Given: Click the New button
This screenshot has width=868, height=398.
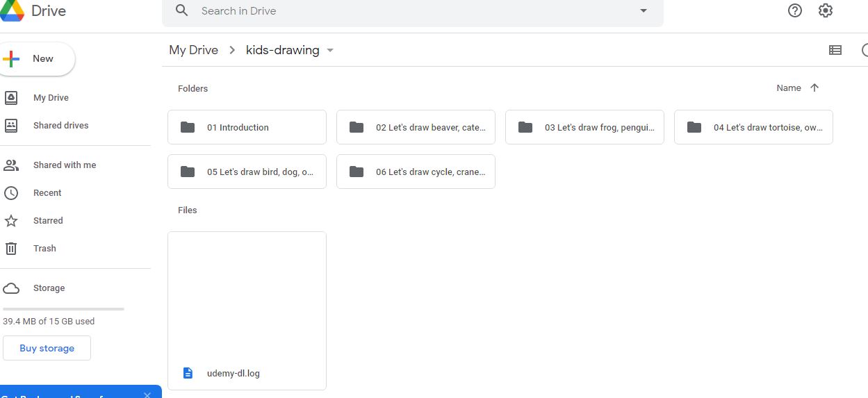Looking at the screenshot, I should [x=37, y=59].
